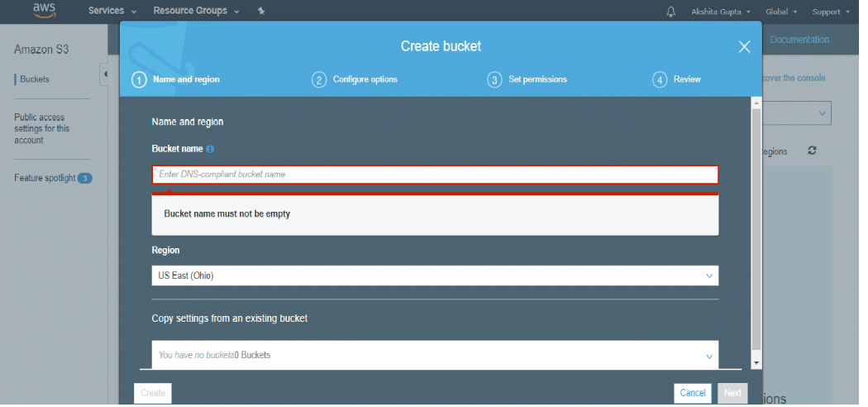The height and width of the screenshot is (407, 868).
Task: Click the Feature spotlight count badge
Action: coord(84,179)
